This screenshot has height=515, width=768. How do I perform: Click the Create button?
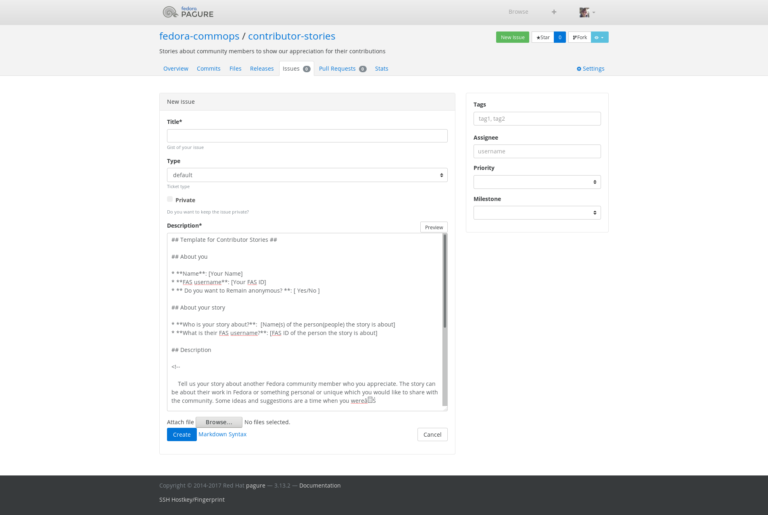click(x=181, y=435)
